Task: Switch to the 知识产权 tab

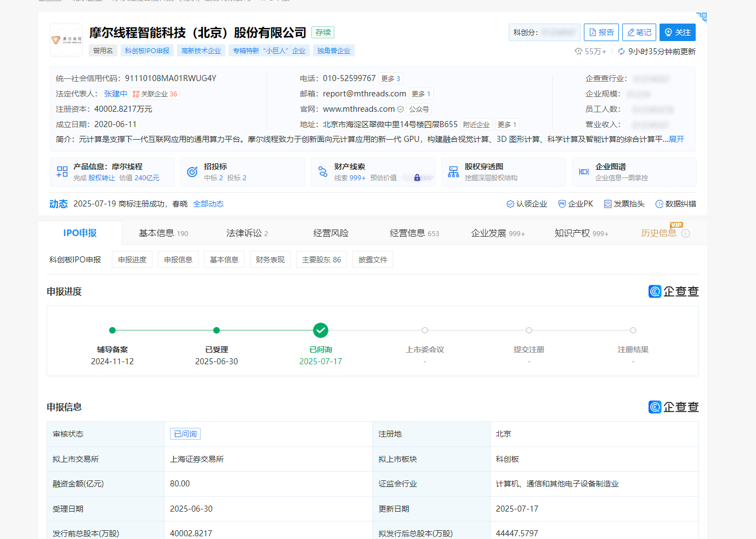Action: 582,233
